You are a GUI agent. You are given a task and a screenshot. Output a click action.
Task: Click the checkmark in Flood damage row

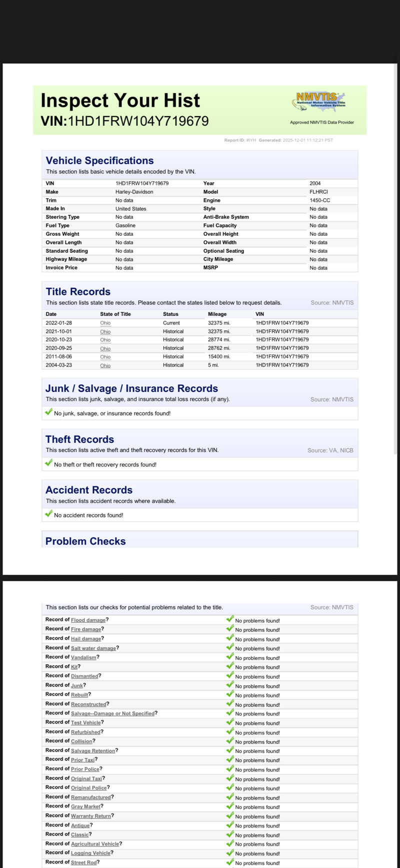pyautogui.click(x=230, y=619)
